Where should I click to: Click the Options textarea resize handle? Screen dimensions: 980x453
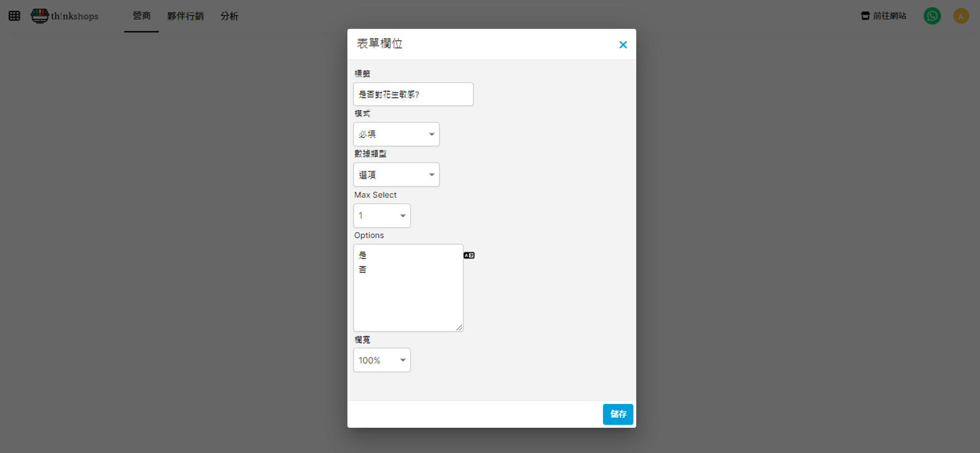(x=459, y=328)
